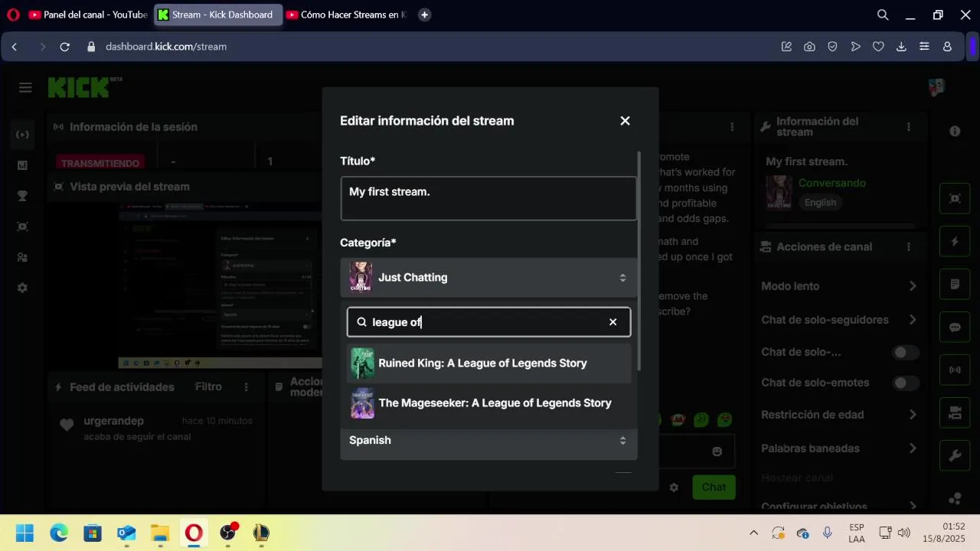
Task: Switch to Panel del canal - YouTube tab
Action: [87, 15]
